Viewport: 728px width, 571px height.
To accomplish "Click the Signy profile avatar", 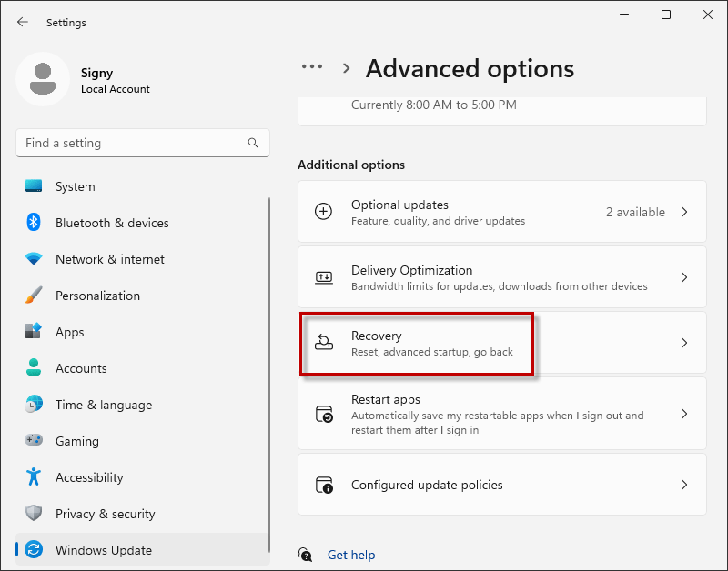I will pos(43,79).
